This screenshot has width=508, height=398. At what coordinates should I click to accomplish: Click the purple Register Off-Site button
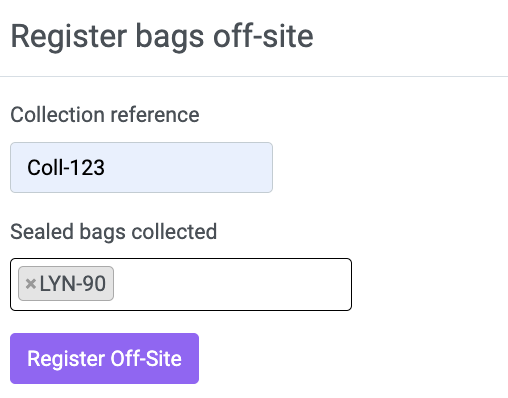105,358
